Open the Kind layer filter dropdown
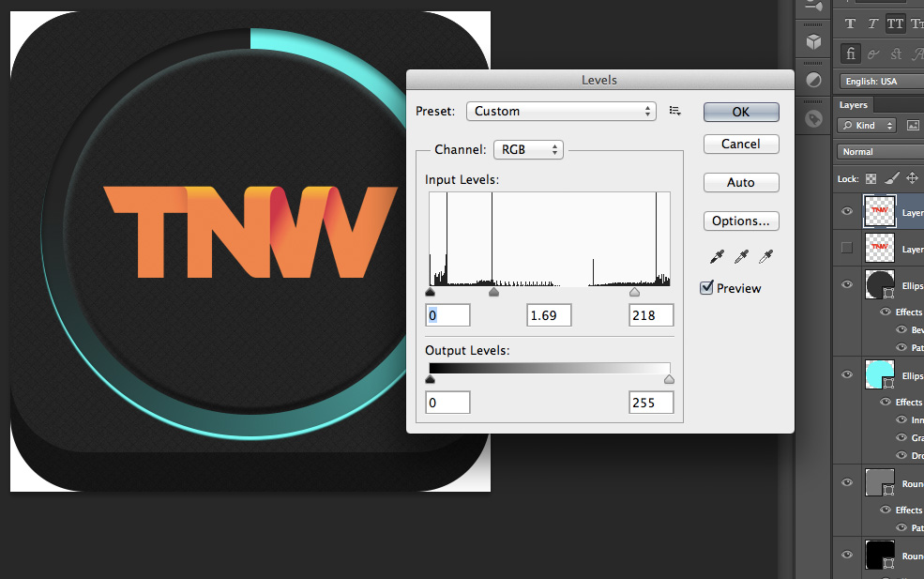 (x=866, y=126)
